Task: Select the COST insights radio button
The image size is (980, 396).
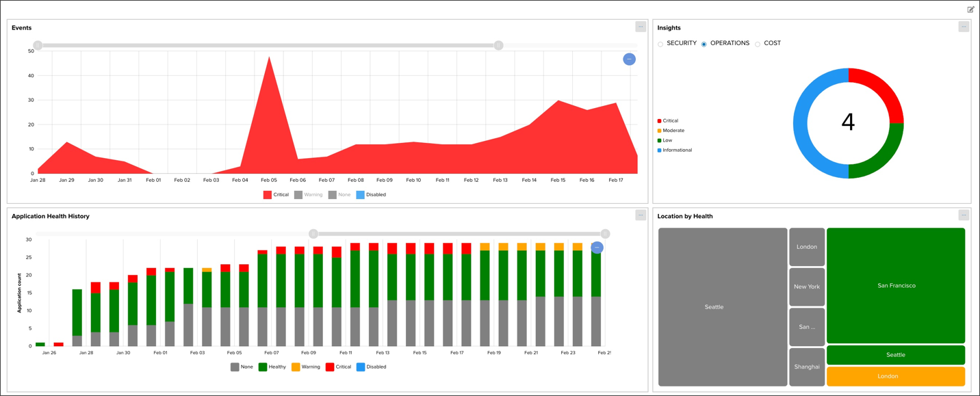Action: pos(758,44)
